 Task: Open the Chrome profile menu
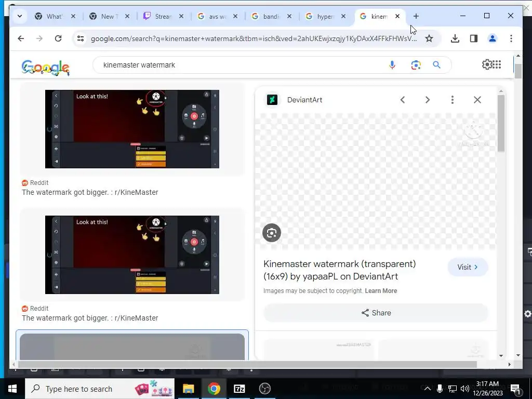coord(493,38)
